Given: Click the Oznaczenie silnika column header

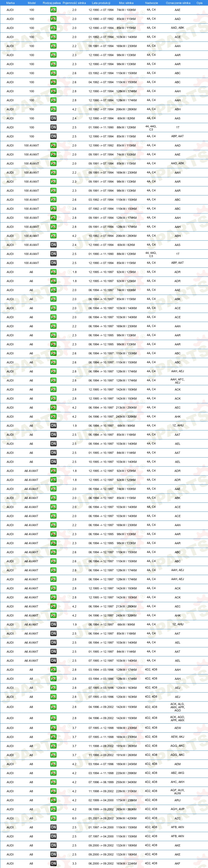Looking at the screenshot, I should point(178,3).
